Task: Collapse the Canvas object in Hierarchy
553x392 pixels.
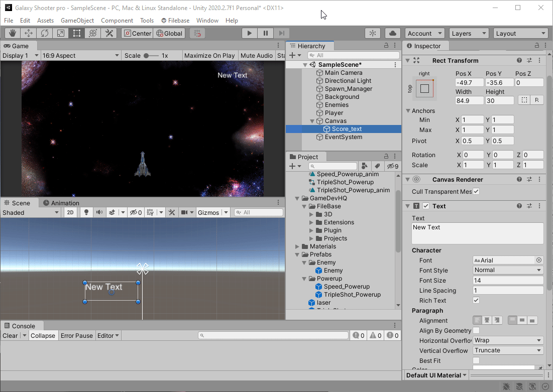Action: pyautogui.click(x=312, y=121)
